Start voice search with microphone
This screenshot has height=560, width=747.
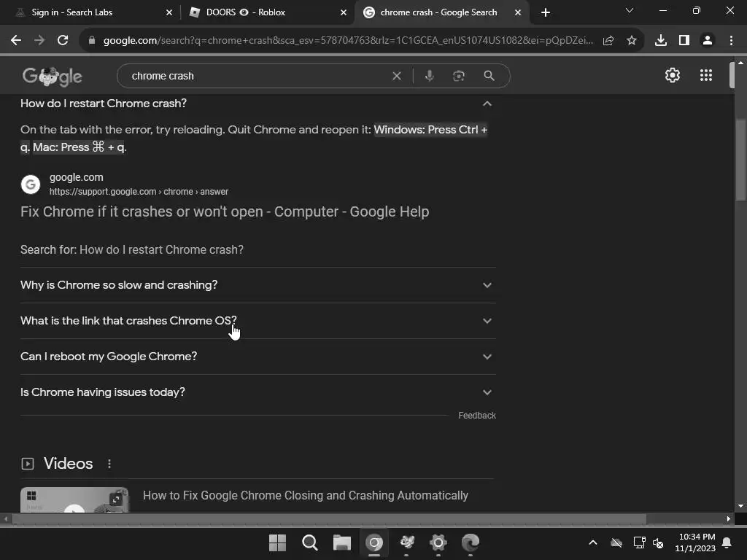point(429,76)
